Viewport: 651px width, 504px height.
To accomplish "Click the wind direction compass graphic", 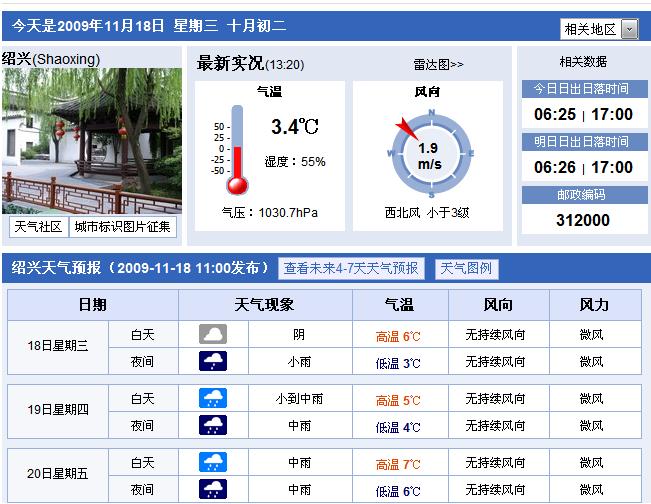I will [x=431, y=153].
